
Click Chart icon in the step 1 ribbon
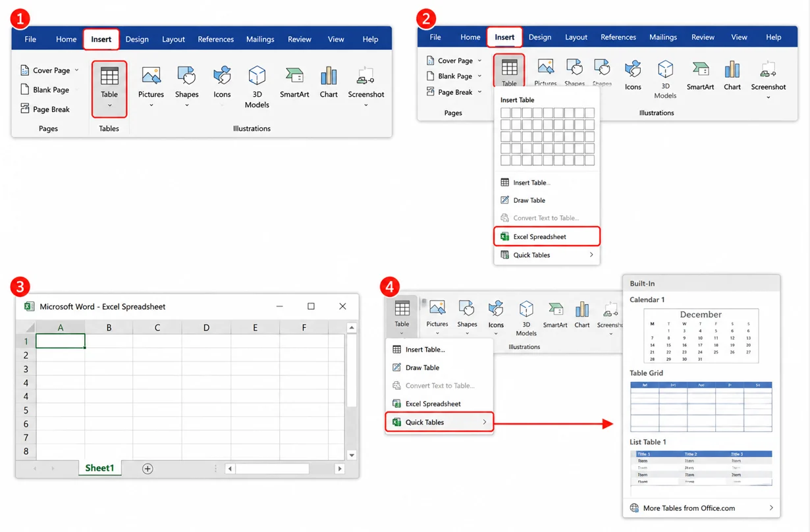[329, 76]
